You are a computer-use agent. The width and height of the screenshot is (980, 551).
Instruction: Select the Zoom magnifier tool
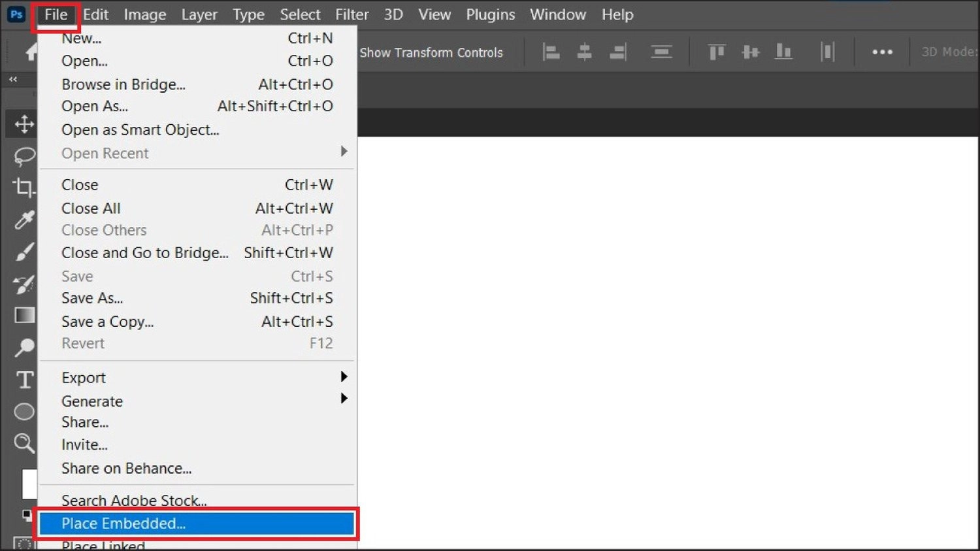point(24,443)
